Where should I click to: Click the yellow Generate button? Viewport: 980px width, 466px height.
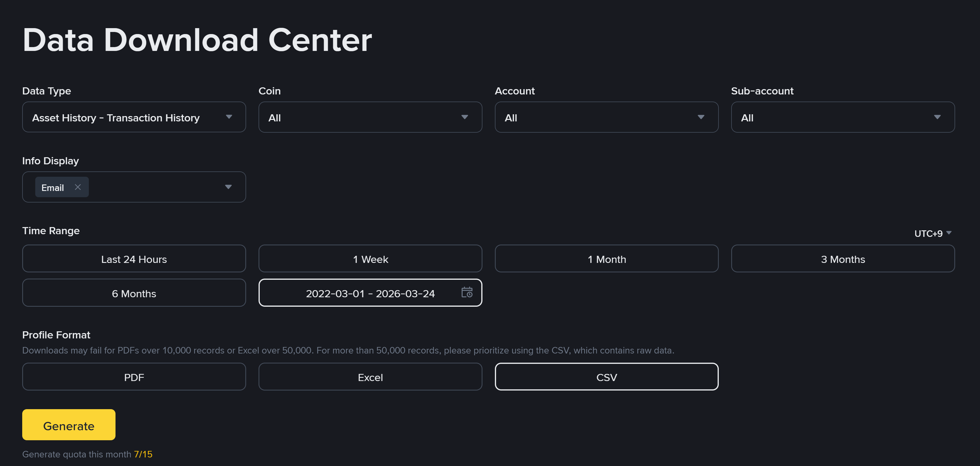tap(69, 425)
